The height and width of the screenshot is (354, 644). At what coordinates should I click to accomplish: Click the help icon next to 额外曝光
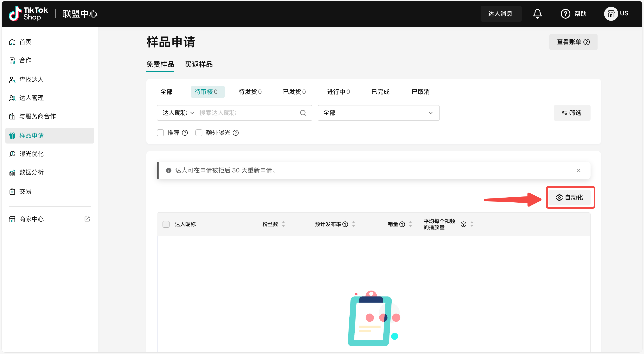(x=235, y=133)
